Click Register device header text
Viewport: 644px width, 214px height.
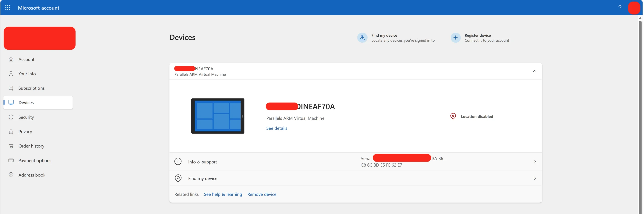coord(477,35)
